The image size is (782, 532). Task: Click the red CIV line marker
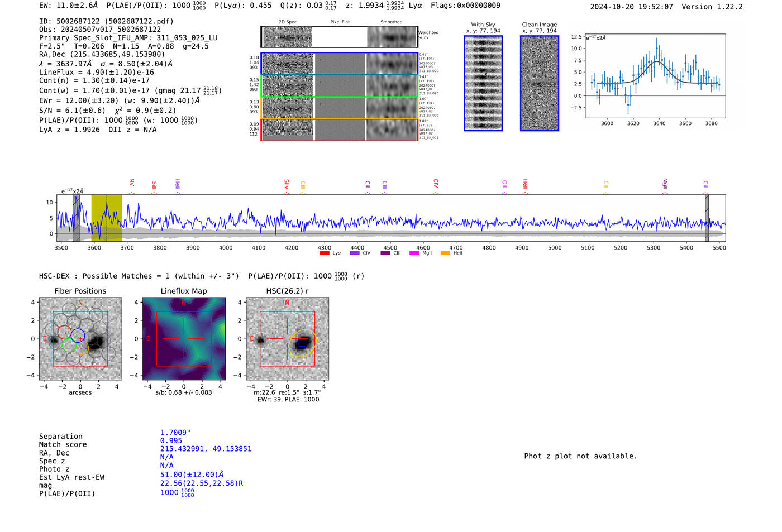tap(436, 183)
